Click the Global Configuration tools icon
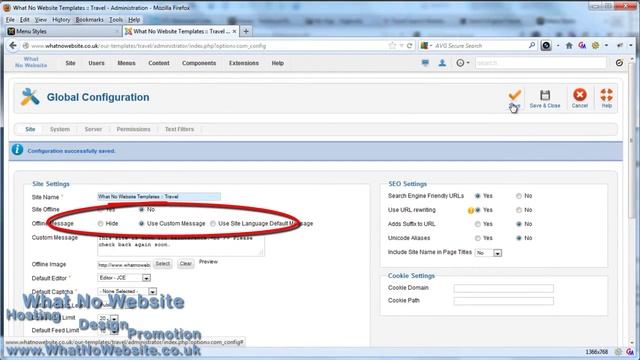 tap(30, 97)
